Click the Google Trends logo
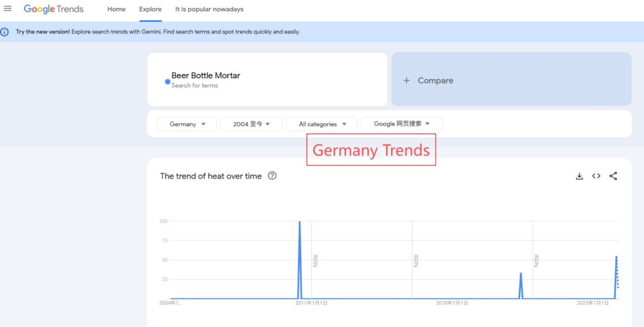Image resolution: width=644 pixels, height=327 pixels. point(53,9)
